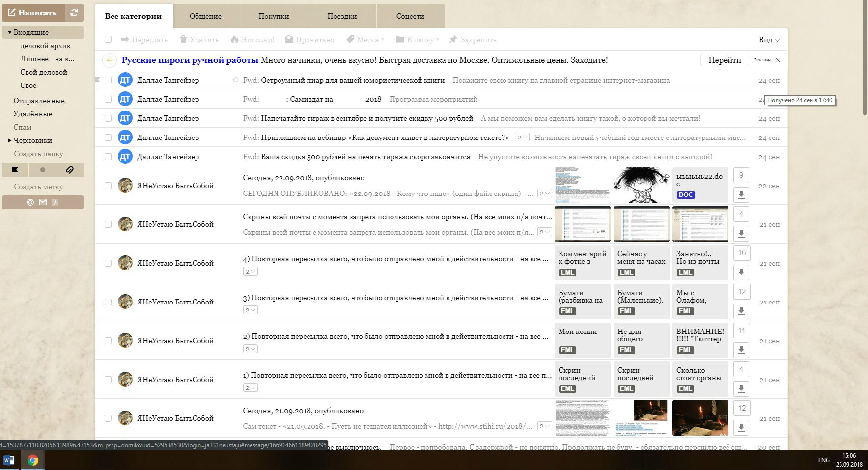Switch to the Соцсети tab
Viewport: 868px width, 470px height.
(x=410, y=16)
